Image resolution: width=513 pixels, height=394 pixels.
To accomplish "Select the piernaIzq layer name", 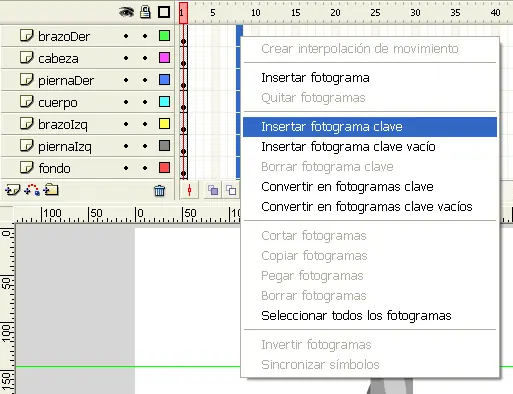I will [65, 147].
